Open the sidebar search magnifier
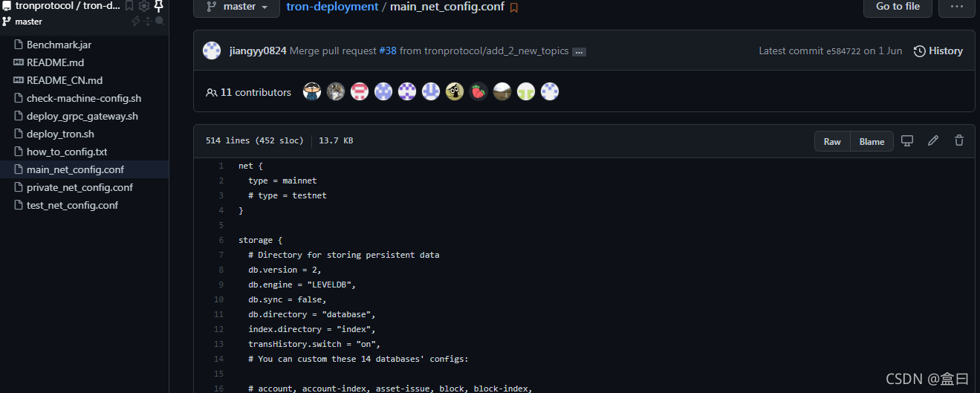 159,22
